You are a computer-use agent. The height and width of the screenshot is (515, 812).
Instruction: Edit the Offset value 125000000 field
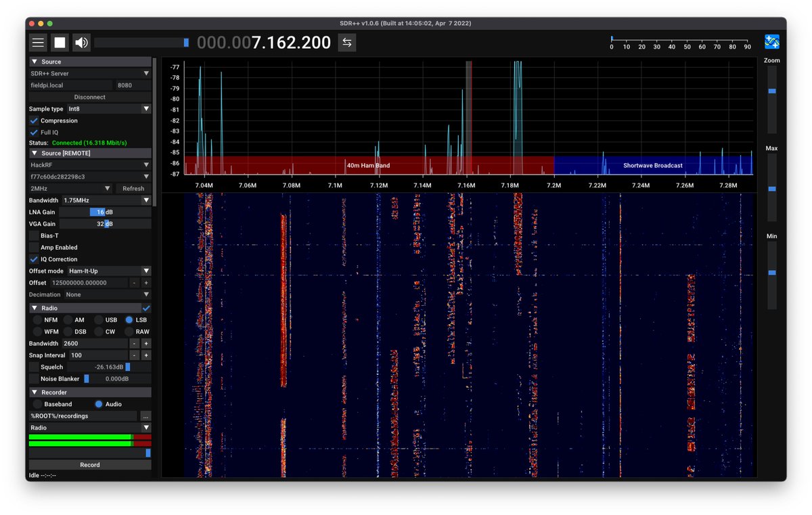tap(88, 283)
